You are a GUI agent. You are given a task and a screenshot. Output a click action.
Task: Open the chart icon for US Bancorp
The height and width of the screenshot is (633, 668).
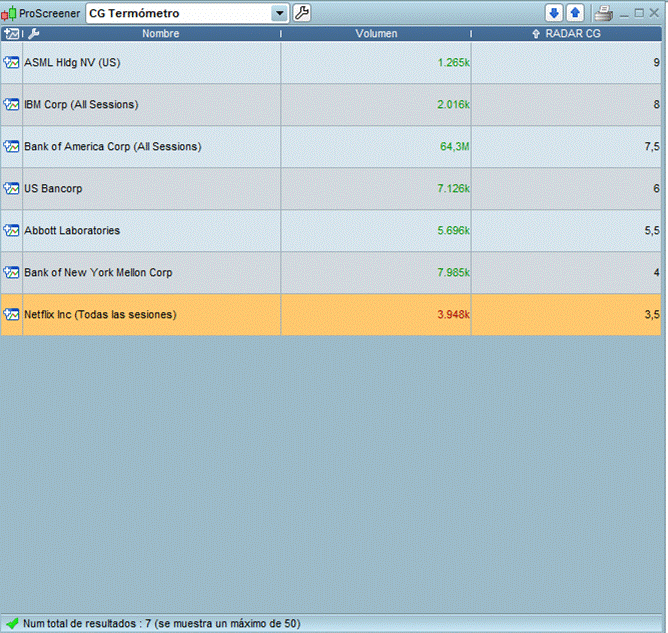11,188
